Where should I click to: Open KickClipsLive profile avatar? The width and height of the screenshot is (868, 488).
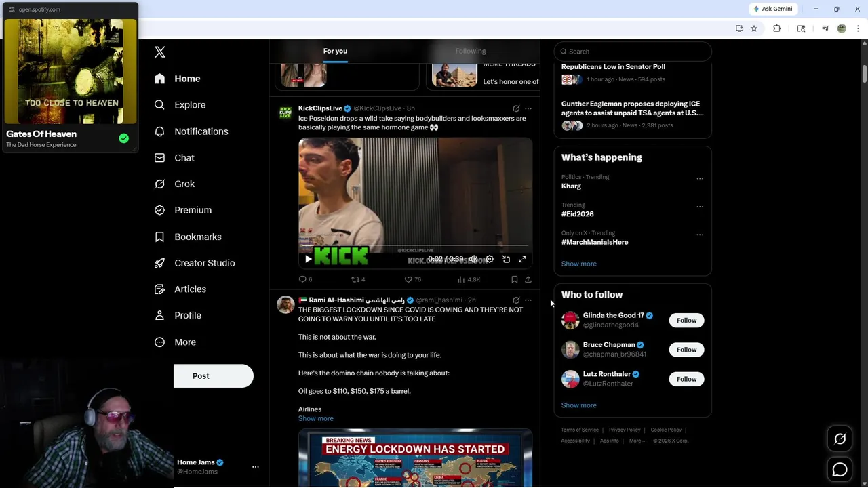(x=285, y=113)
